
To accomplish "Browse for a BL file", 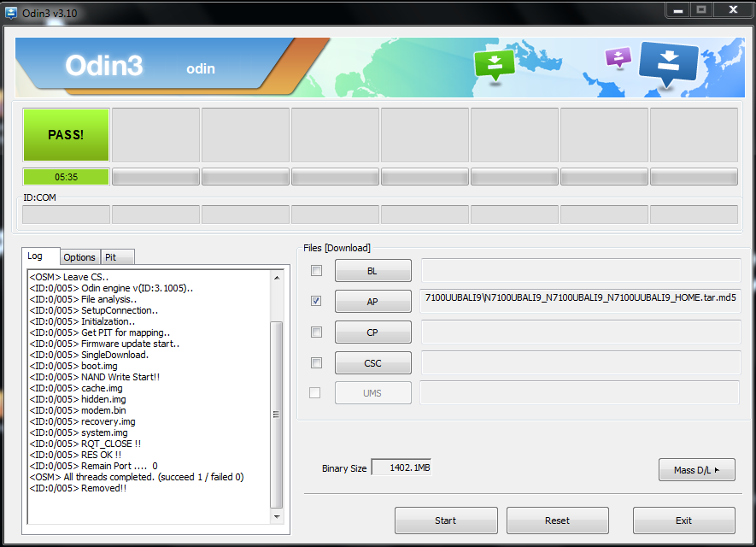I will [x=372, y=271].
